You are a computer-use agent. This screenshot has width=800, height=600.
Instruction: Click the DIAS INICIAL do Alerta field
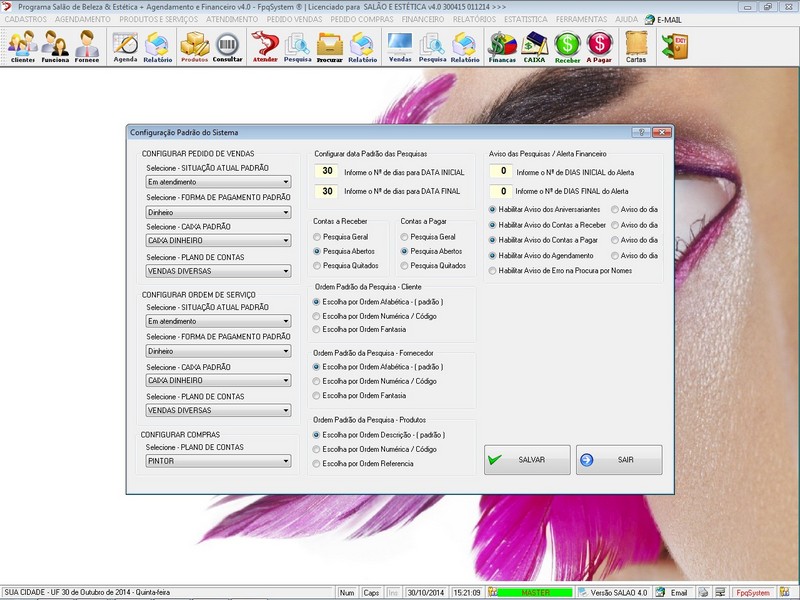click(501, 171)
